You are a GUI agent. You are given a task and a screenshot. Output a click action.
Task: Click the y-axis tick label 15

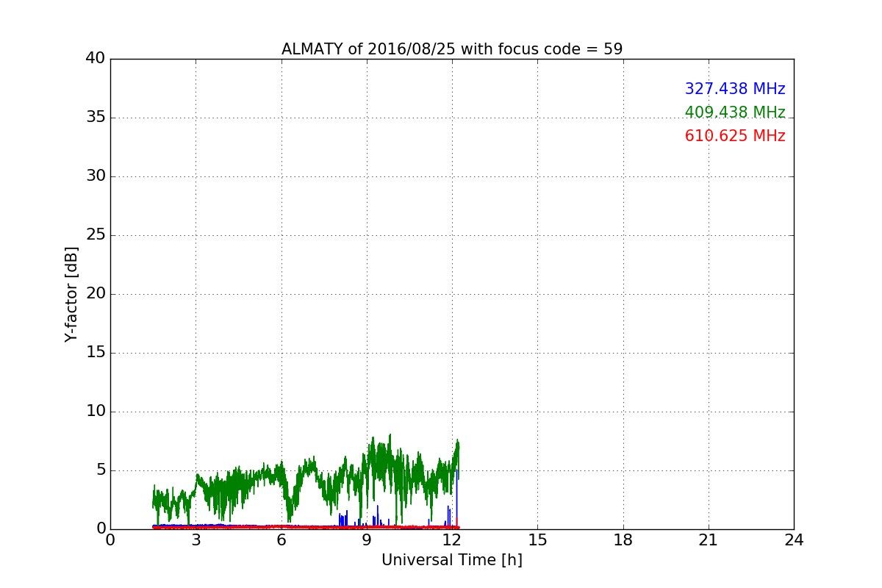[96, 353]
